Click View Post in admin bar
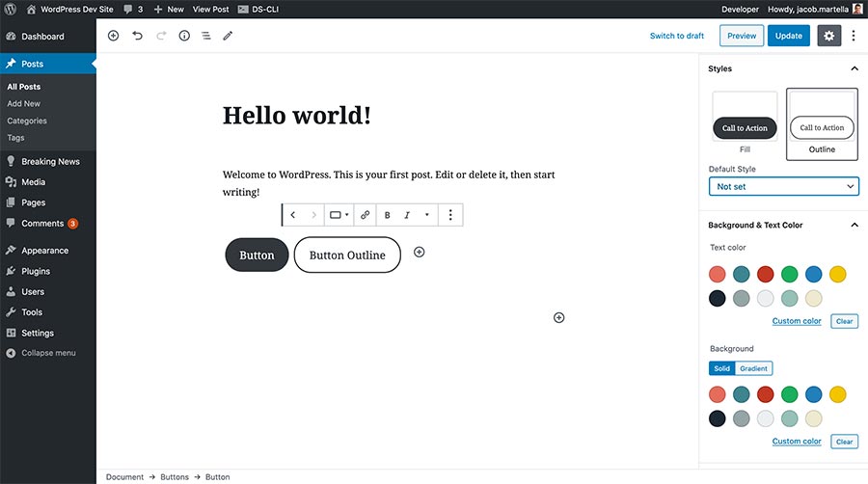The height and width of the screenshot is (484, 868). (x=210, y=9)
